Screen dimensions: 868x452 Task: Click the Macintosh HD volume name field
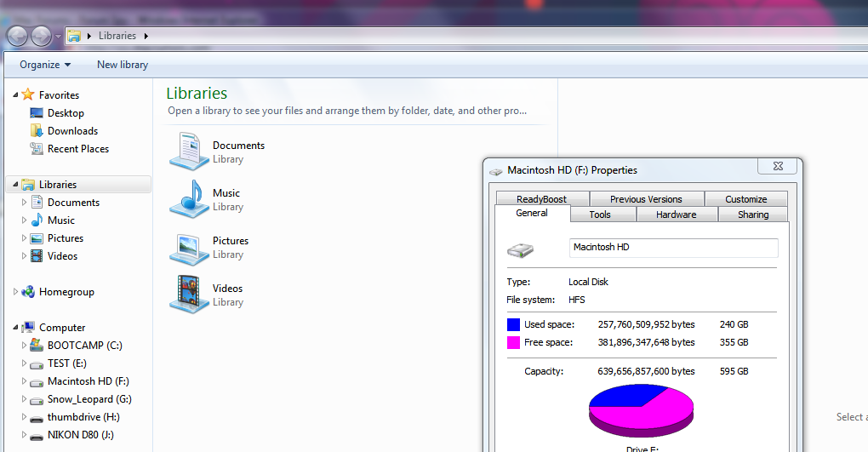[674, 248]
